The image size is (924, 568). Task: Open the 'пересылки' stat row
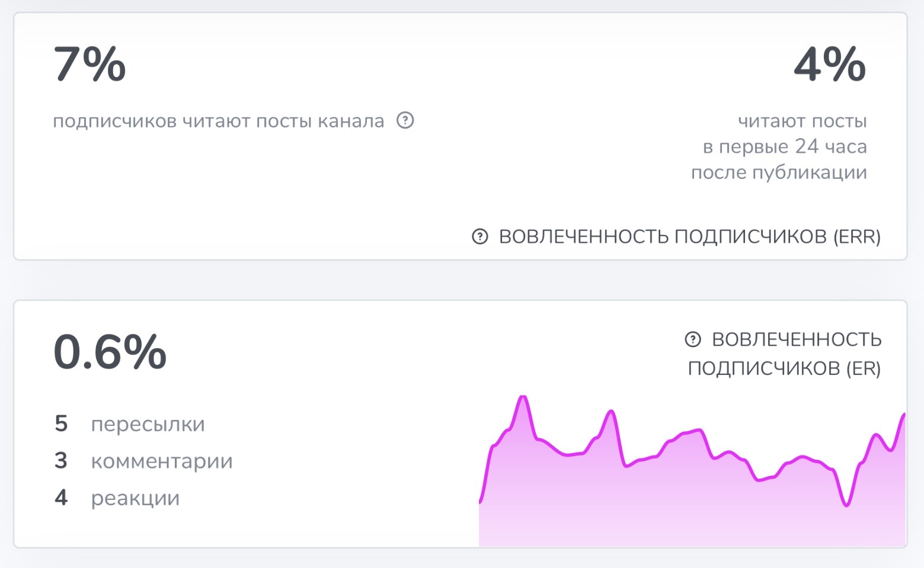[148, 424]
